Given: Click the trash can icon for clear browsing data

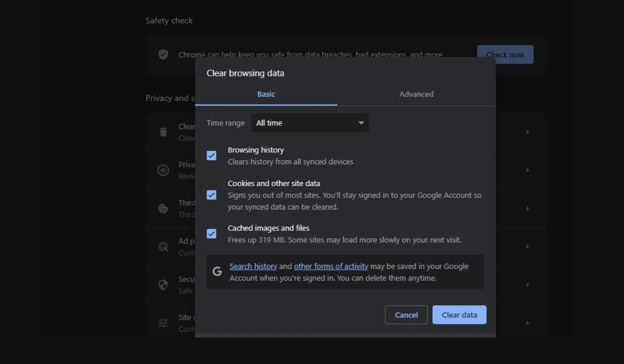Looking at the screenshot, I should [163, 132].
